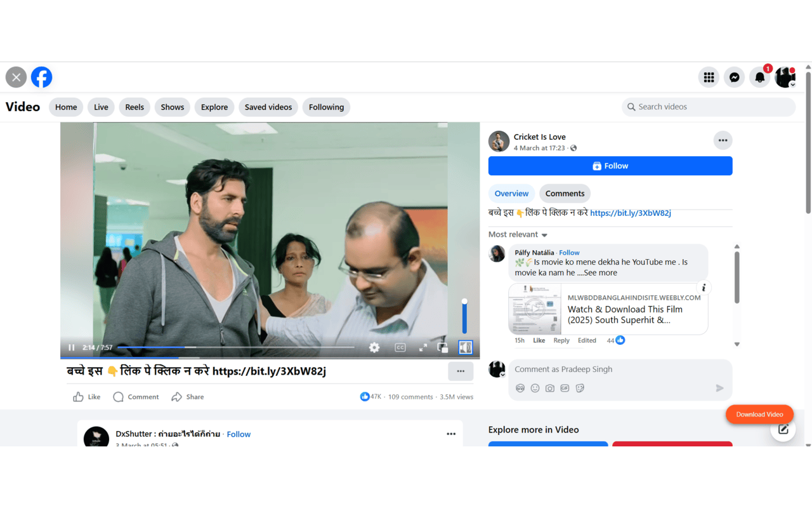This screenshot has height=508, width=812.
Task: Follow DxShutter in the next video
Action: [239, 434]
